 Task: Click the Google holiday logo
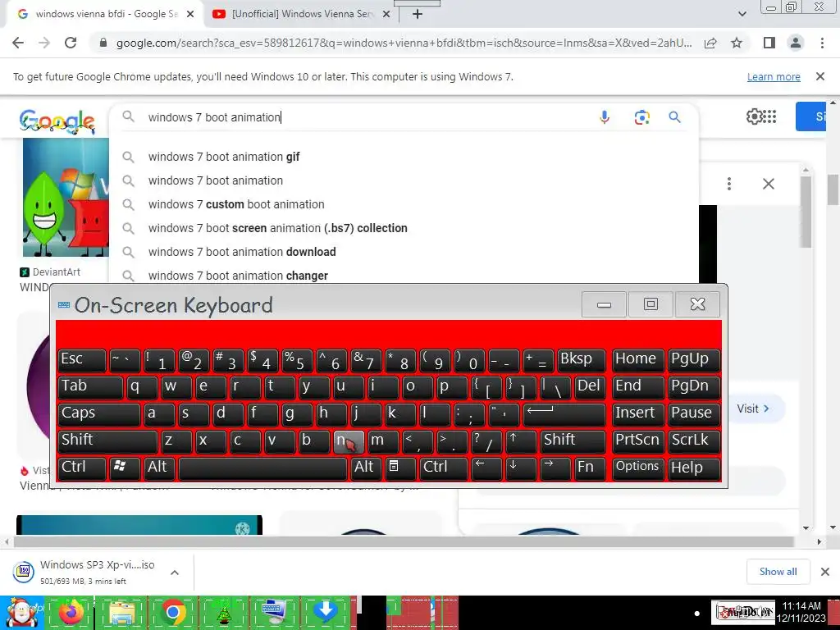[x=57, y=121]
